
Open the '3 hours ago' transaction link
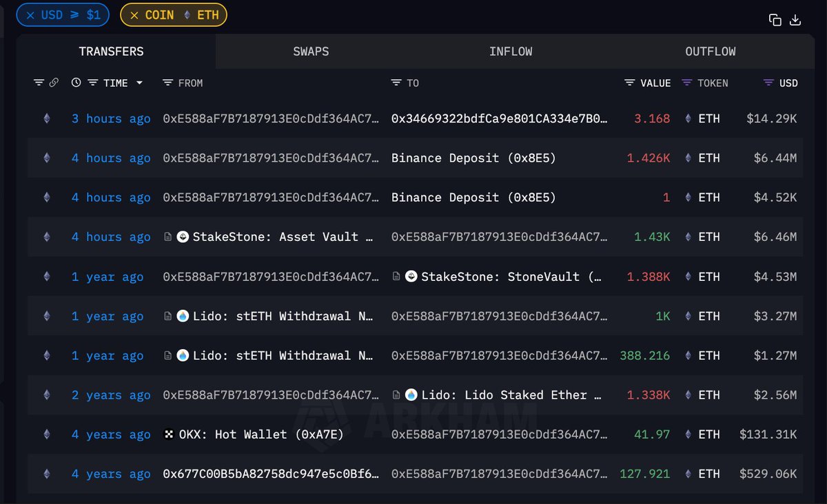111,118
